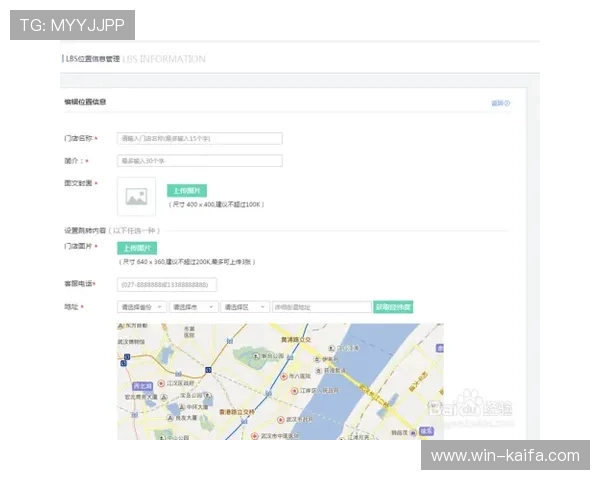Click the 获取经纬度 button
600x480 pixels.
(393, 307)
